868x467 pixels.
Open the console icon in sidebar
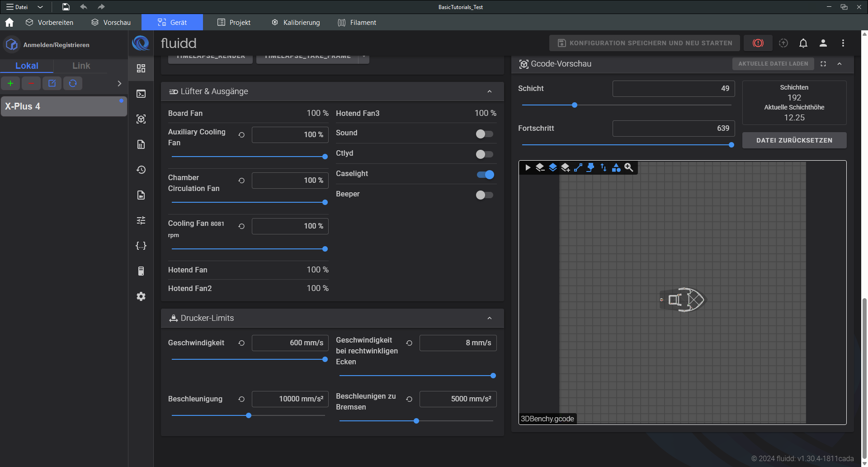(x=141, y=94)
